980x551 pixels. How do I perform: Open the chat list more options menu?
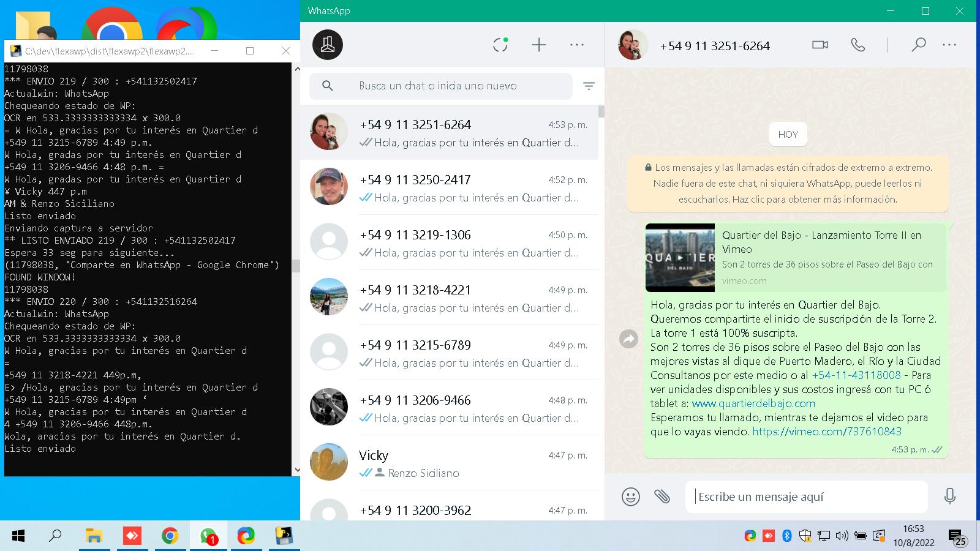[577, 45]
